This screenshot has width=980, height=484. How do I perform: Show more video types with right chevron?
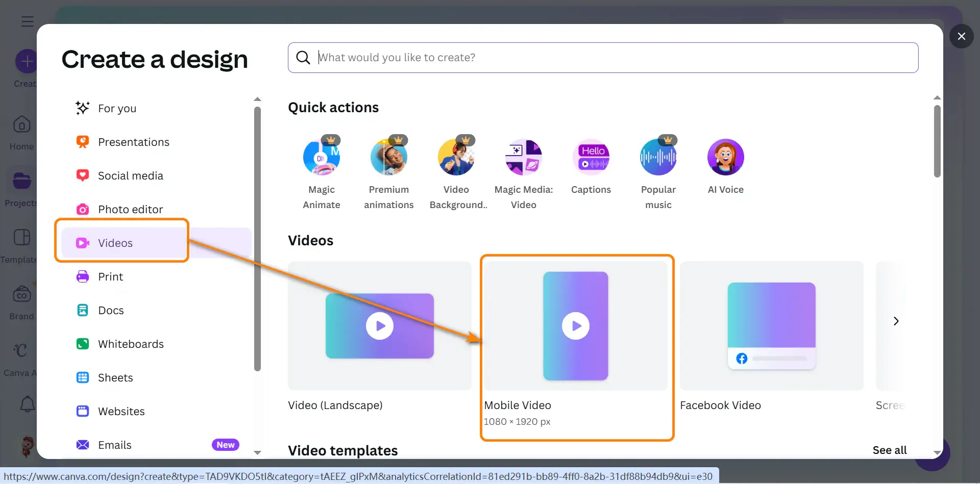(x=896, y=321)
